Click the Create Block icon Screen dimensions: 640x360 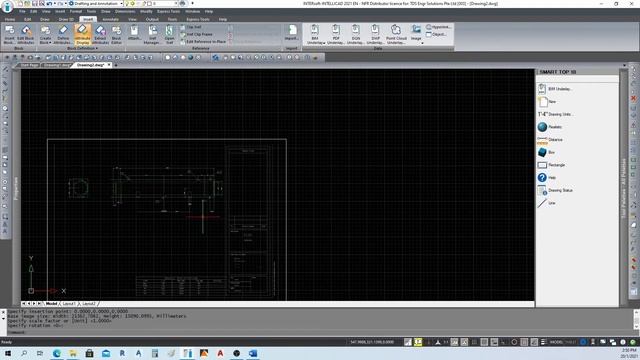point(45,34)
